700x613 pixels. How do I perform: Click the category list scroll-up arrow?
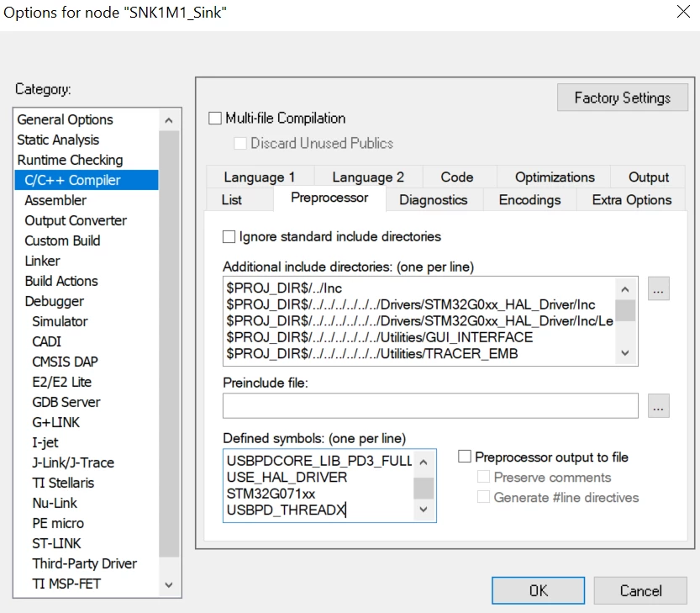[x=169, y=120]
